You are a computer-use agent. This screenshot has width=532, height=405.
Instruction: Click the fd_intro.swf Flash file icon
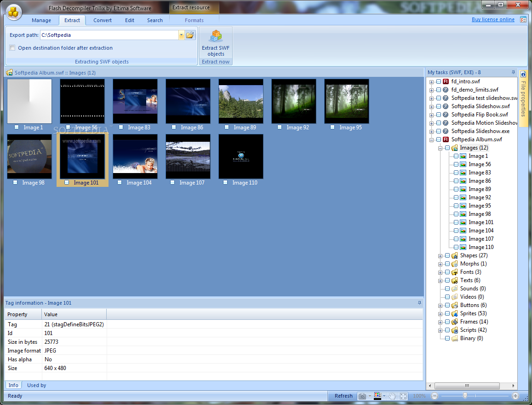(x=446, y=81)
